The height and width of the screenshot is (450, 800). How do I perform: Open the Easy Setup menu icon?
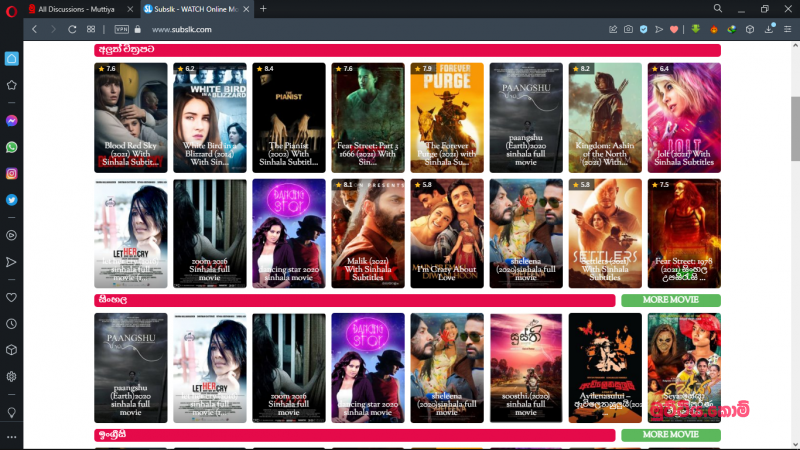[788, 30]
